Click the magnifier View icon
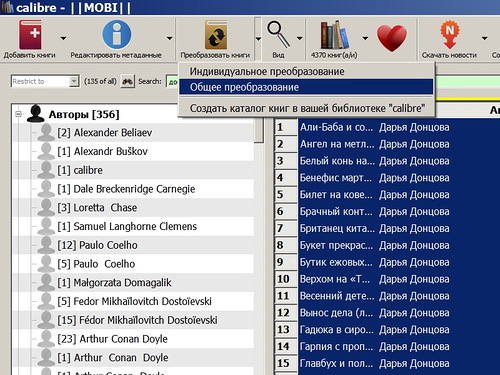The image size is (500, 375). tap(278, 34)
